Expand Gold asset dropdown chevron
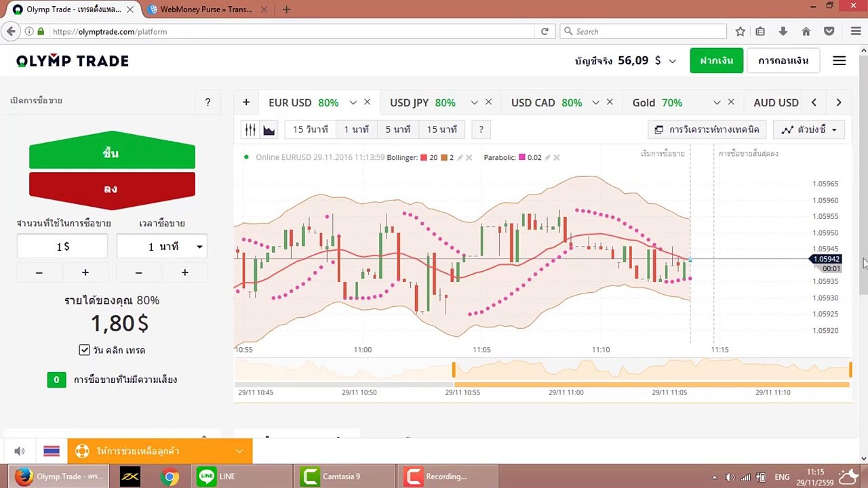Screen dimensions: 868x488 pos(717,102)
